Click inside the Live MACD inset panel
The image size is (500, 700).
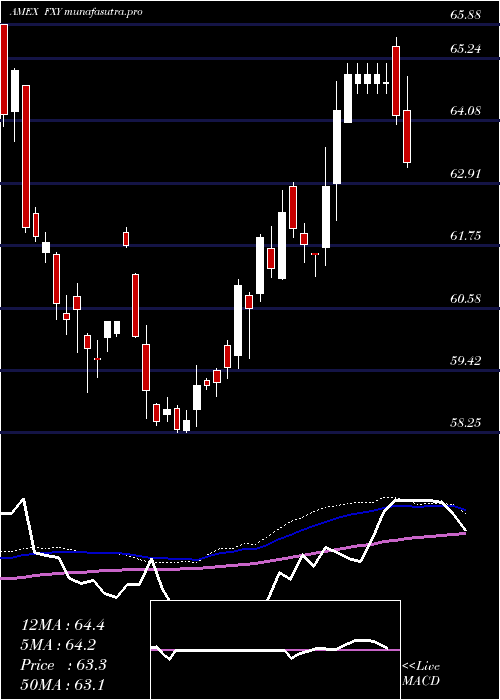275,650
